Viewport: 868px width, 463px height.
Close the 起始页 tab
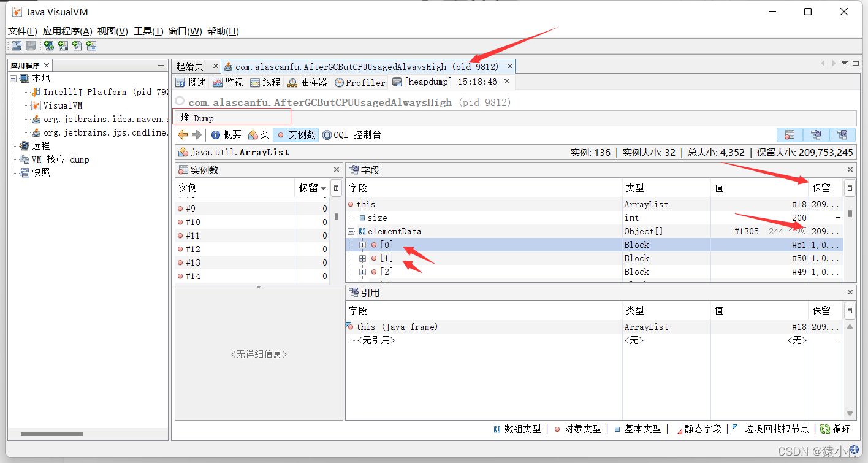pos(215,66)
